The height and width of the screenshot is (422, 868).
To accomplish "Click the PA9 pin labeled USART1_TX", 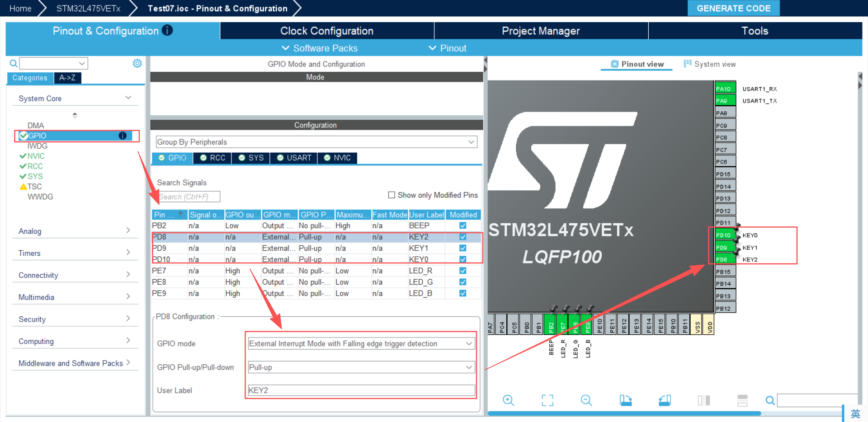I will pyautogui.click(x=725, y=100).
